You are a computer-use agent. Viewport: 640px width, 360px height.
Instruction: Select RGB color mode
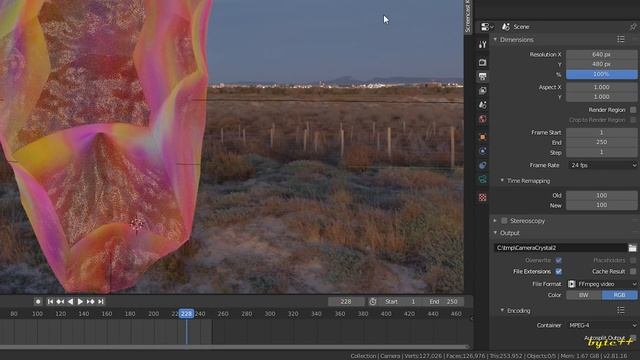click(619, 295)
